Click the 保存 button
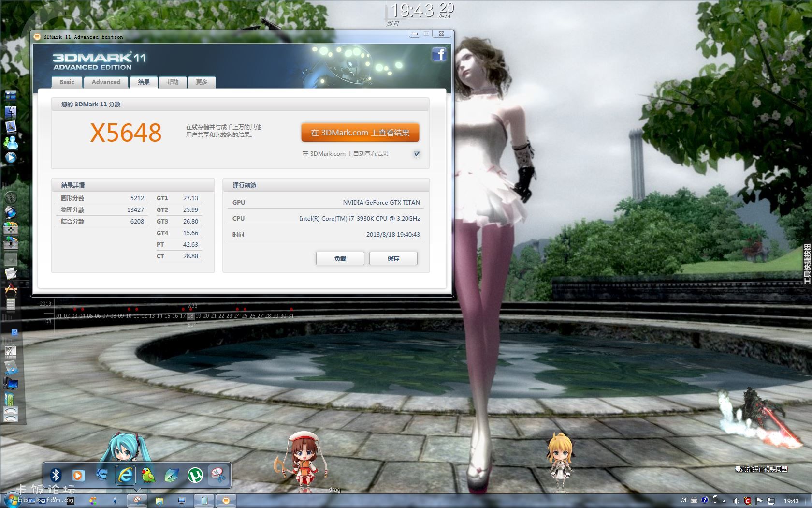The image size is (812, 508). [393, 258]
